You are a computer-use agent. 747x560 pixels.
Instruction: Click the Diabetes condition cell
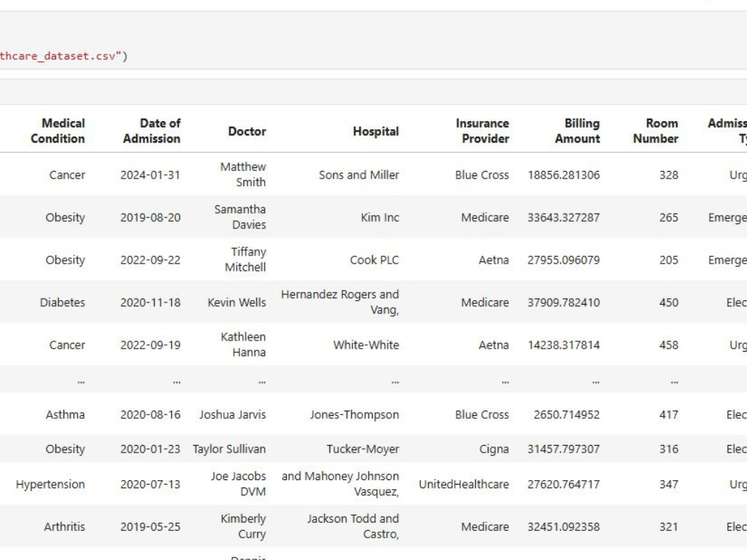pos(63,302)
